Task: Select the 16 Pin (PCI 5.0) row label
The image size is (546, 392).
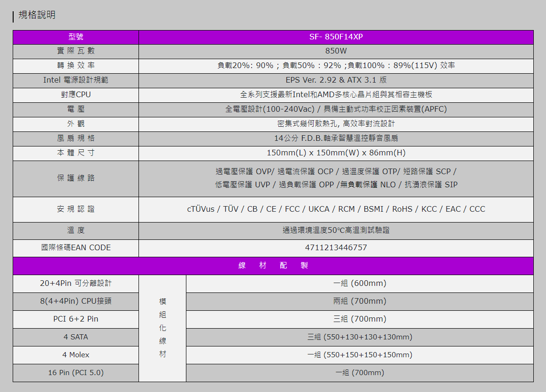Action: (76, 373)
